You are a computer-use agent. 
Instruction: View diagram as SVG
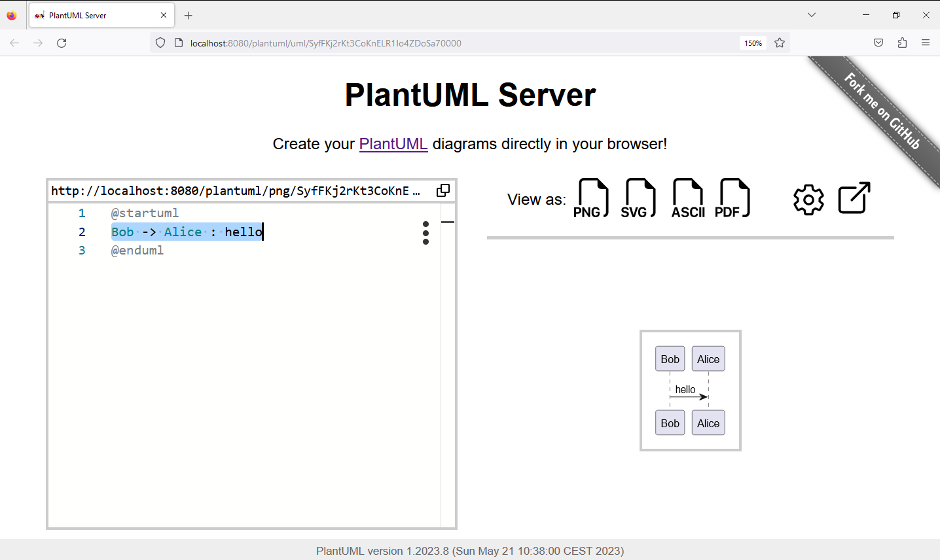click(x=638, y=198)
